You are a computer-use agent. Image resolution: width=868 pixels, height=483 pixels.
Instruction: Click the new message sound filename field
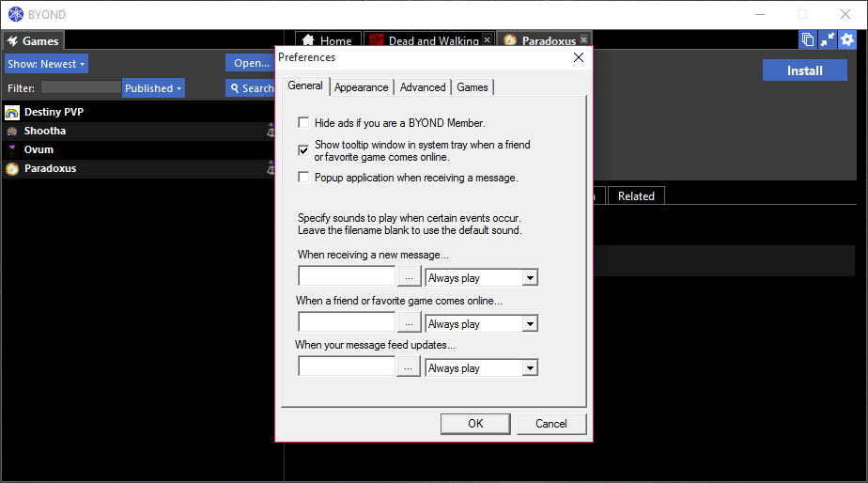click(x=347, y=276)
